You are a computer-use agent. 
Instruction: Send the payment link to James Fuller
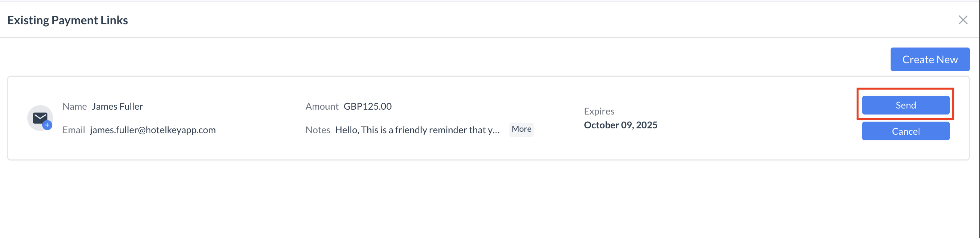click(905, 105)
